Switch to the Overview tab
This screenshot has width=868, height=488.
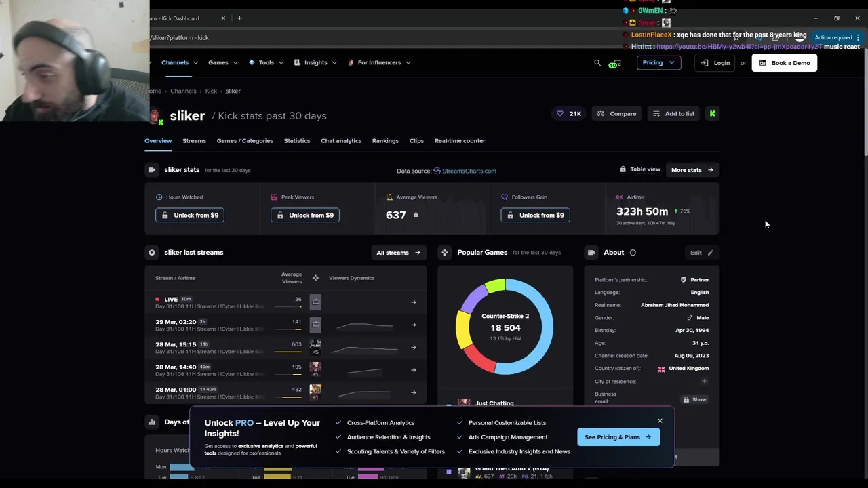coord(158,141)
